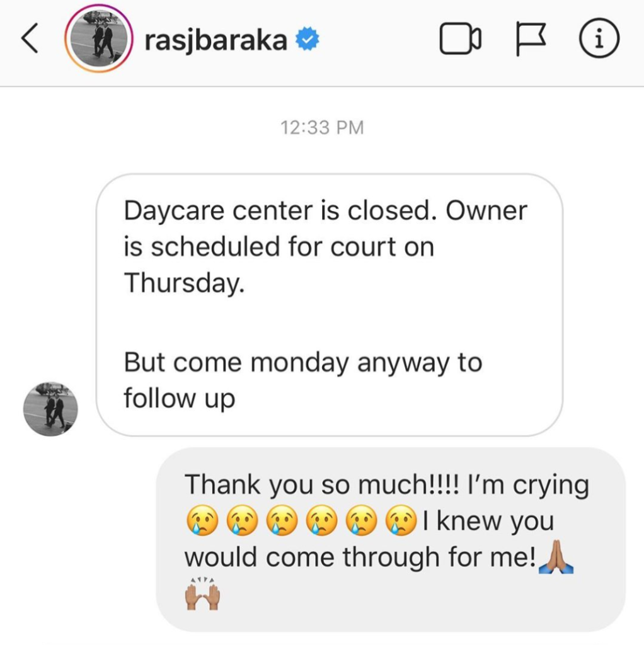Tap the rasjbaraka username in header
644x645 pixels.
pos(216,41)
